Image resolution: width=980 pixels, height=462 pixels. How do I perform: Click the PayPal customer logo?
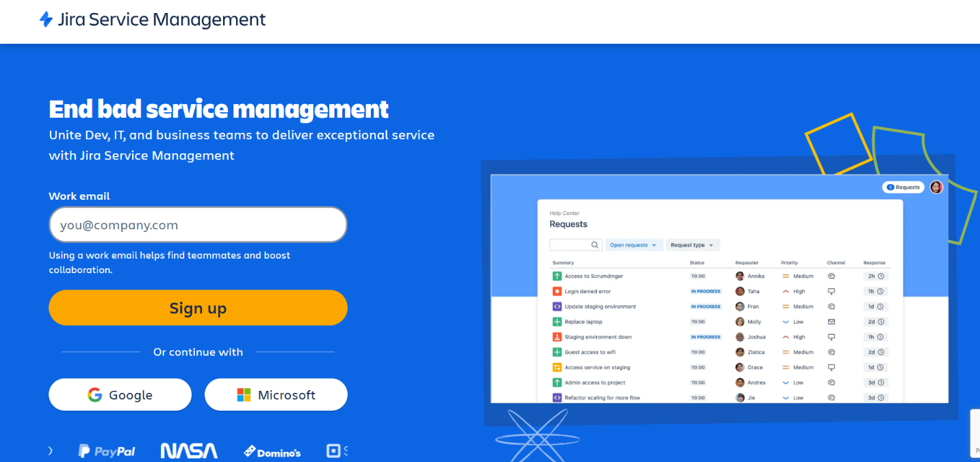tap(106, 451)
